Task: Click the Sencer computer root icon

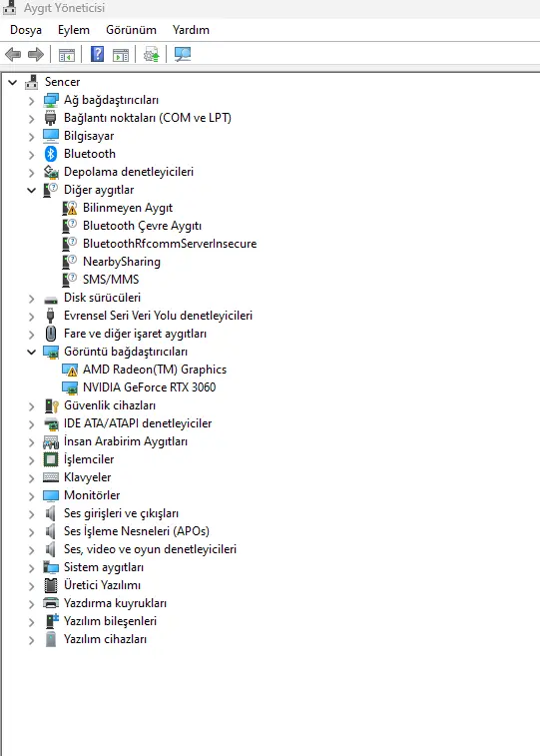Action: pos(31,82)
